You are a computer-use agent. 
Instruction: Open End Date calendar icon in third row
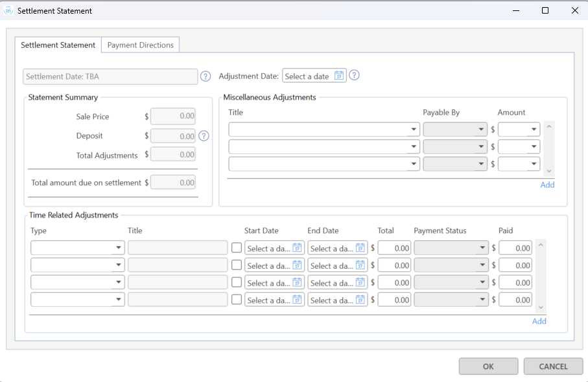tap(360, 283)
